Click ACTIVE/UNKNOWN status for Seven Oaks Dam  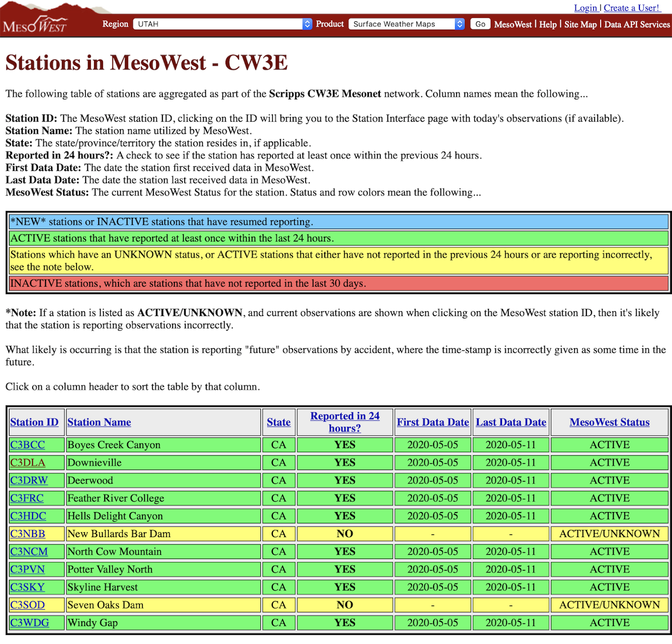coord(609,605)
